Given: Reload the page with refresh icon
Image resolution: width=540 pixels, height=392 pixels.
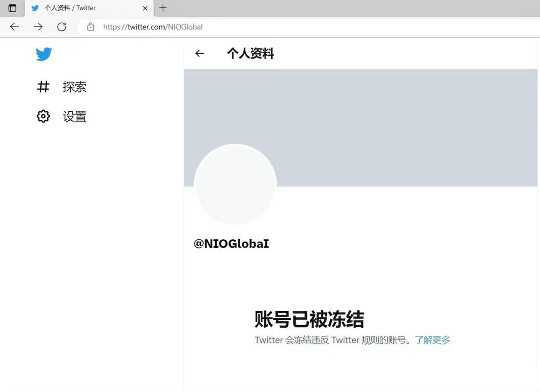Looking at the screenshot, I should pos(61,27).
